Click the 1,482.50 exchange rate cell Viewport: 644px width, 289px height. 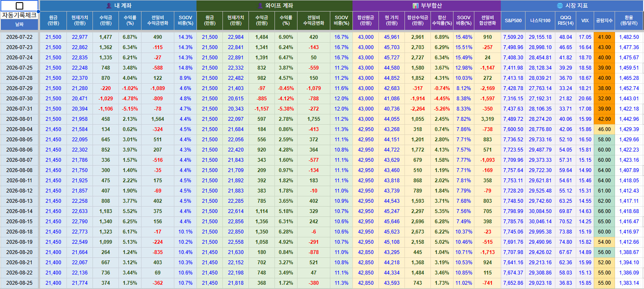tap(629, 37)
